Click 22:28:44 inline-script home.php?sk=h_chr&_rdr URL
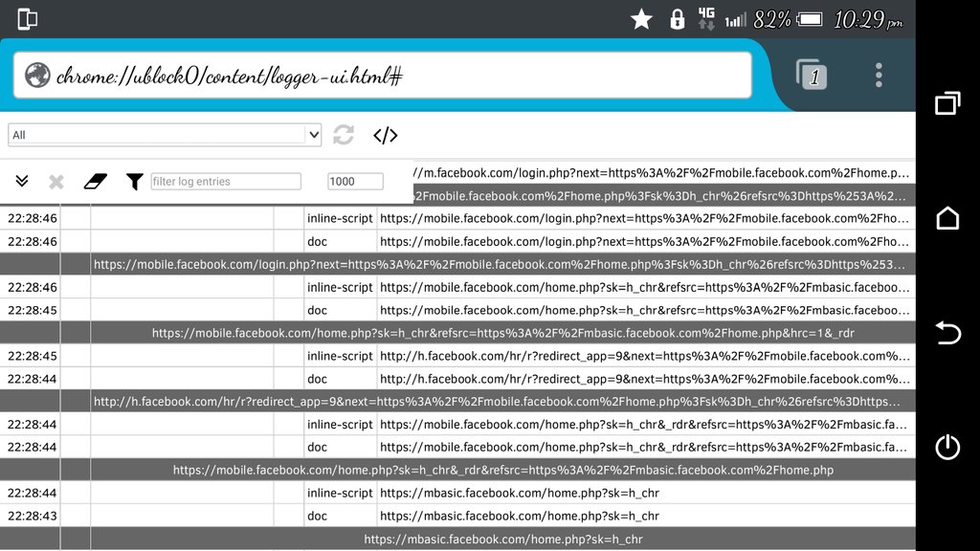The image size is (980, 551). (644, 424)
